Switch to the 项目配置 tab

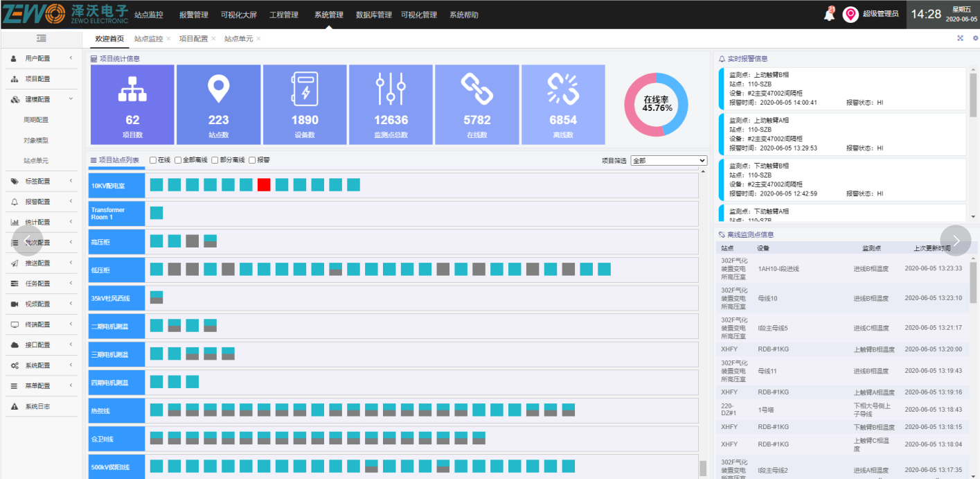193,39
